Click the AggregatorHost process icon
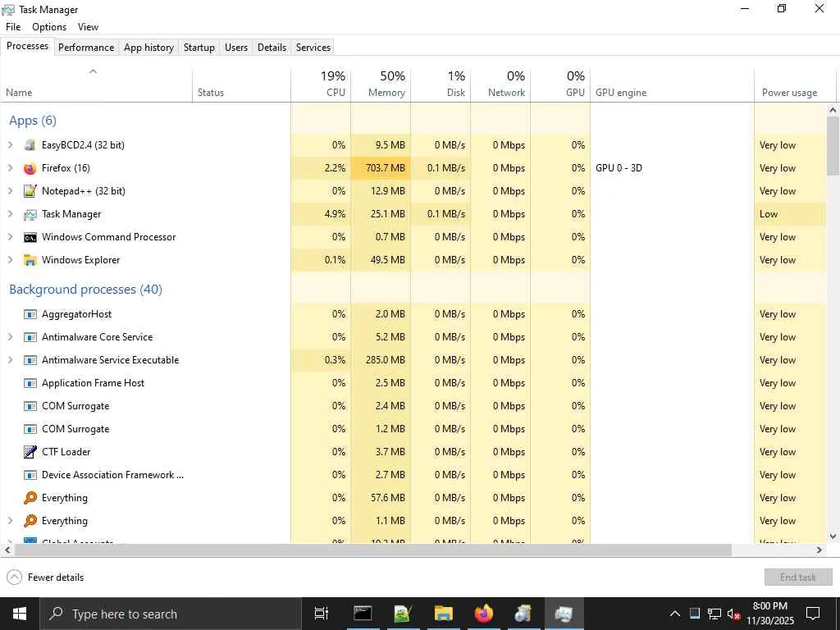840x630 pixels. pyautogui.click(x=30, y=314)
